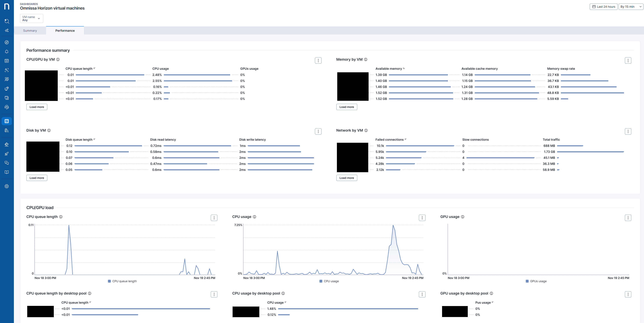Switch to the Summary tab
This screenshot has width=644, height=323.
pos(30,31)
